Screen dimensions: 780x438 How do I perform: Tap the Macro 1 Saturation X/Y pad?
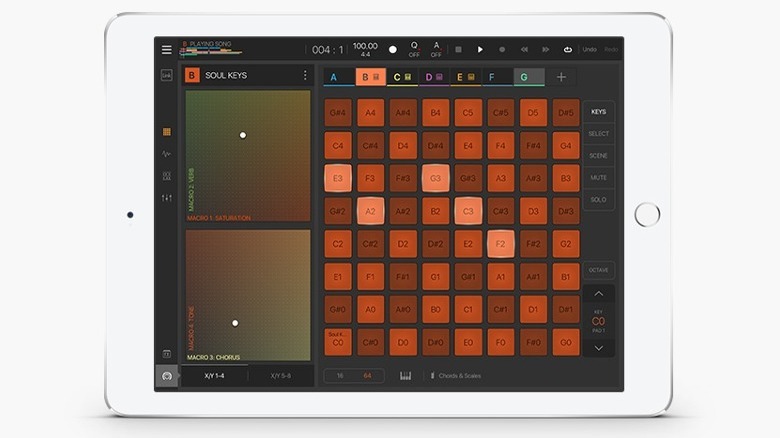(x=248, y=156)
